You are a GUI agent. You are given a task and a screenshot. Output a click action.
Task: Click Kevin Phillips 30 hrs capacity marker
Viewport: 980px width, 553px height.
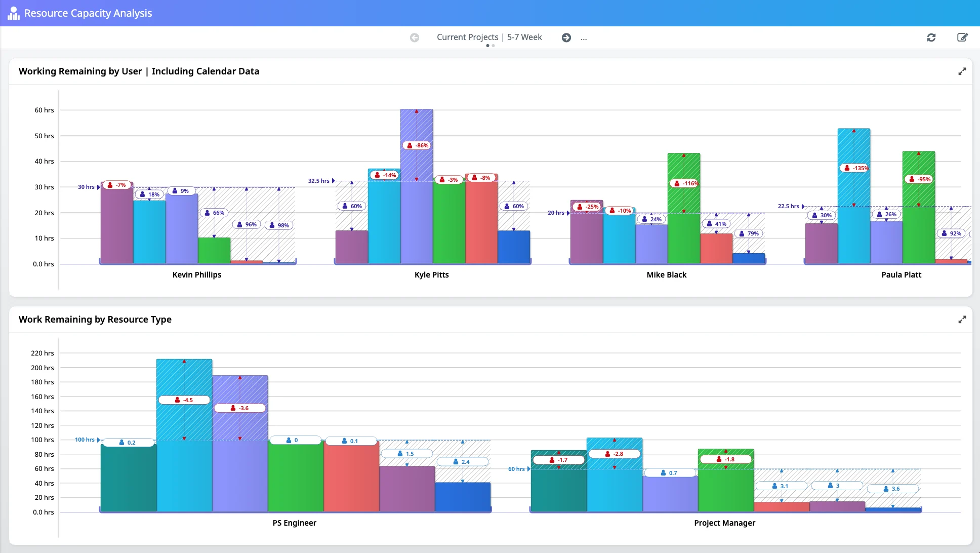[88, 187]
